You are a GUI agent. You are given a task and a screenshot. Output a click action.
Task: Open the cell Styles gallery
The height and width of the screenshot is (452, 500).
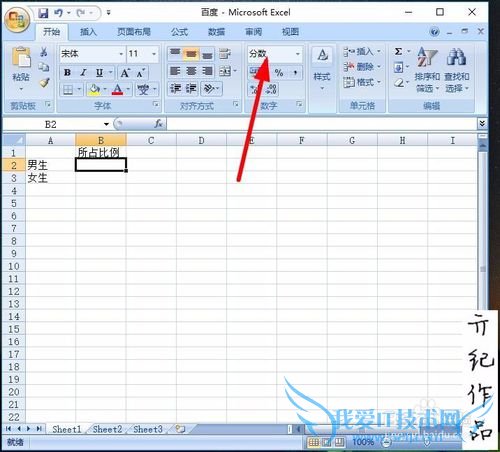pos(322,68)
